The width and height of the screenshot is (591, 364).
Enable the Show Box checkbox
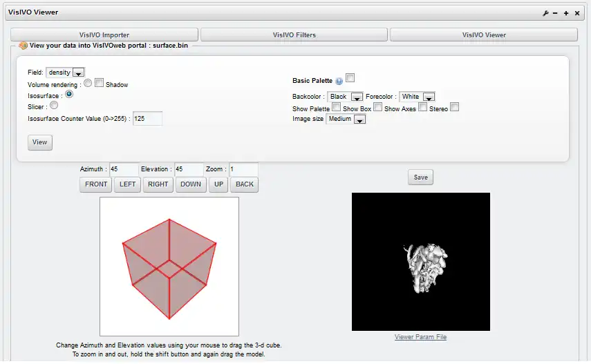(x=377, y=106)
